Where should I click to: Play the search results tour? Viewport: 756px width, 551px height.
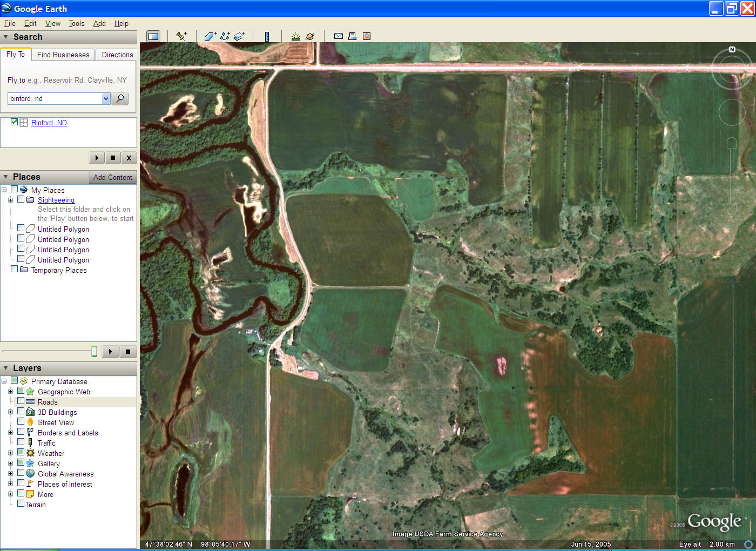pos(97,158)
